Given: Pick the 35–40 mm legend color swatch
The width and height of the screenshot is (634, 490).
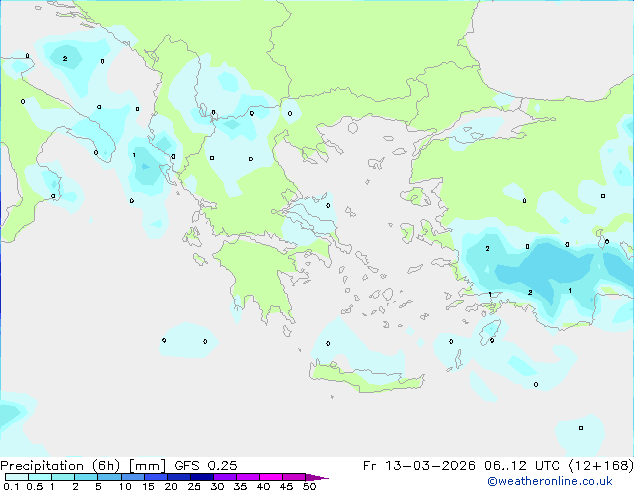Looking at the screenshot, I should tap(247, 477).
